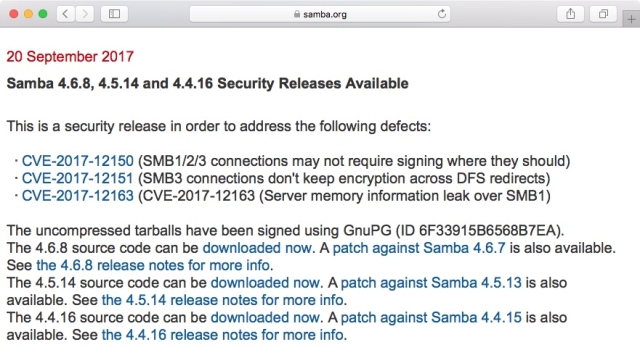The height and width of the screenshot is (363, 640).
Task: Go back using the back arrow
Action: [65, 14]
